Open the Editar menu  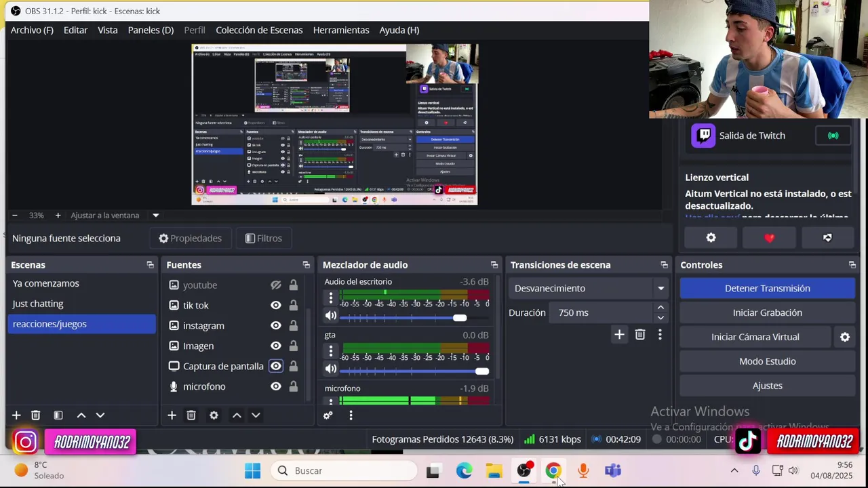click(x=75, y=30)
